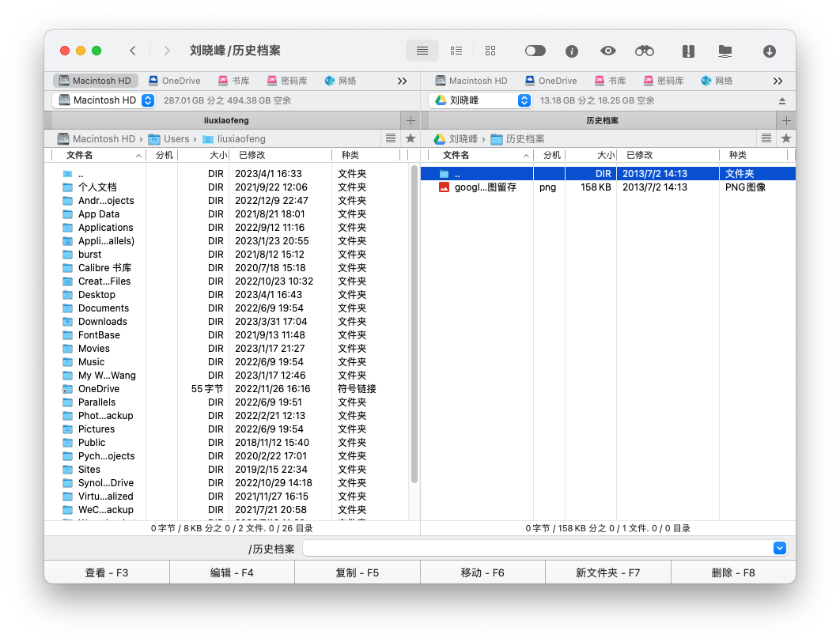Select Macintosh HD in left favorites bar
Image resolution: width=840 pixels, height=642 pixels.
coord(96,81)
